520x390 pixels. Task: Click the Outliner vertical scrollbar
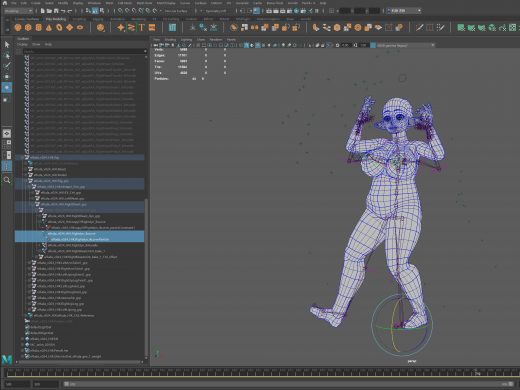click(146, 277)
